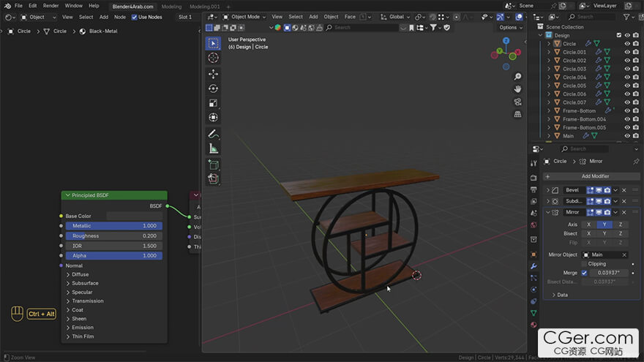Open the Global transform orientation dropdown
Screen dimensions: 644x362
click(x=395, y=17)
